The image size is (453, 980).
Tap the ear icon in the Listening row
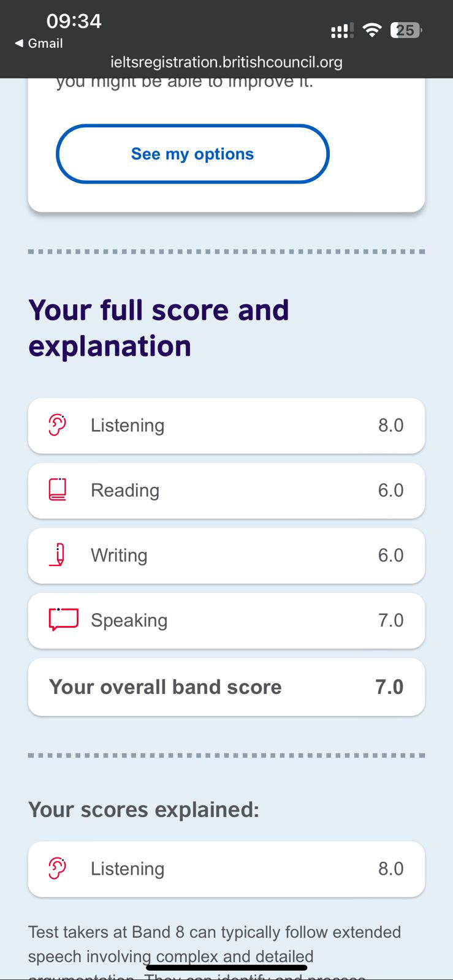click(x=57, y=425)
